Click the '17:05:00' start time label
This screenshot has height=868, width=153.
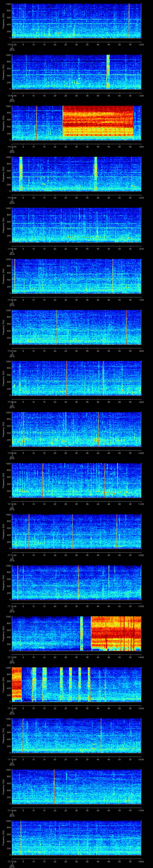(12, 249)
